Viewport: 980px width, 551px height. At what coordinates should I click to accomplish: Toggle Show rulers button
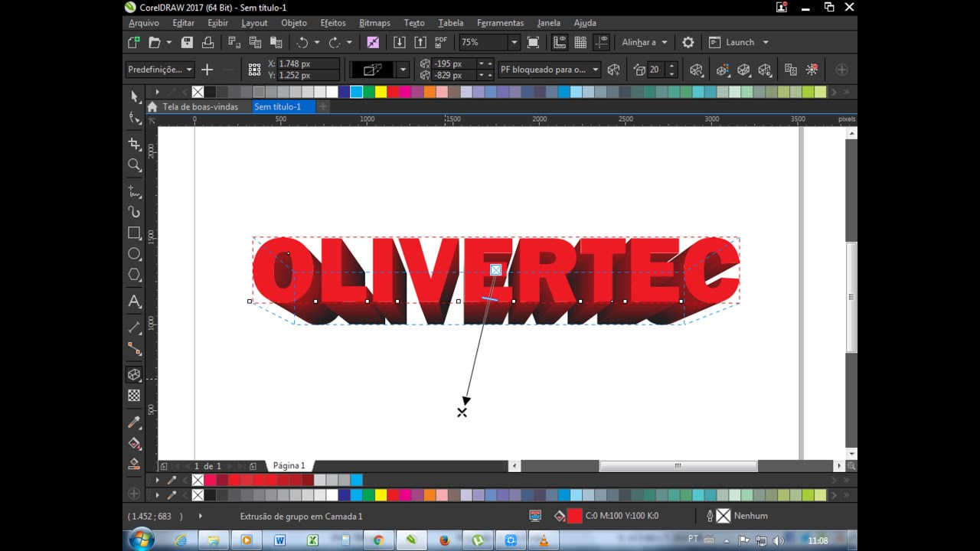tap(560, 43)
